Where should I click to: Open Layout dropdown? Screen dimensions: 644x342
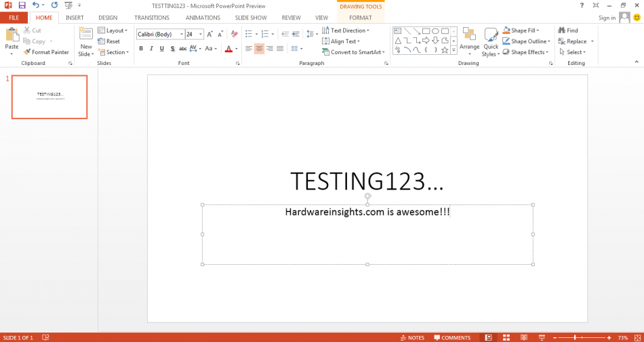[113, 30]
